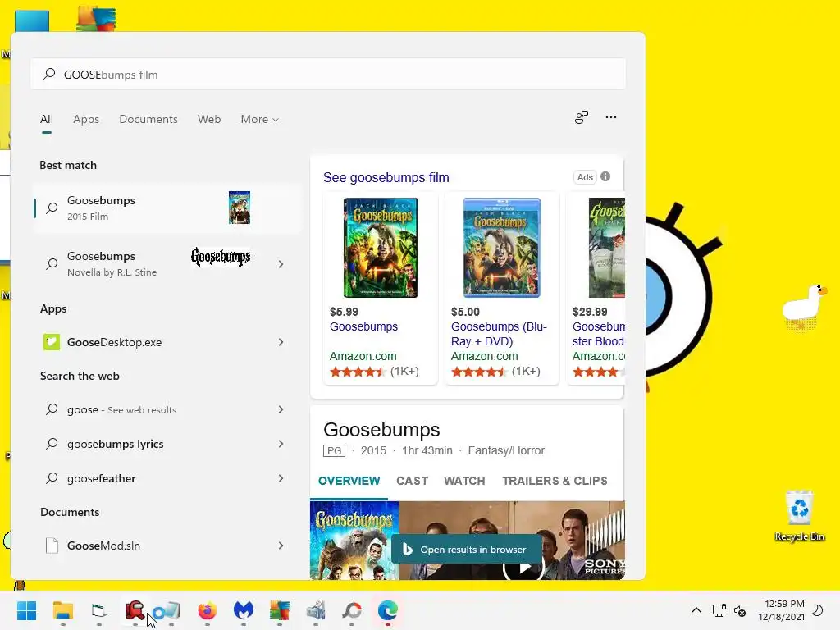
Task: Expand the Goosebumps Novella result arrow
Action: point(281,264)
